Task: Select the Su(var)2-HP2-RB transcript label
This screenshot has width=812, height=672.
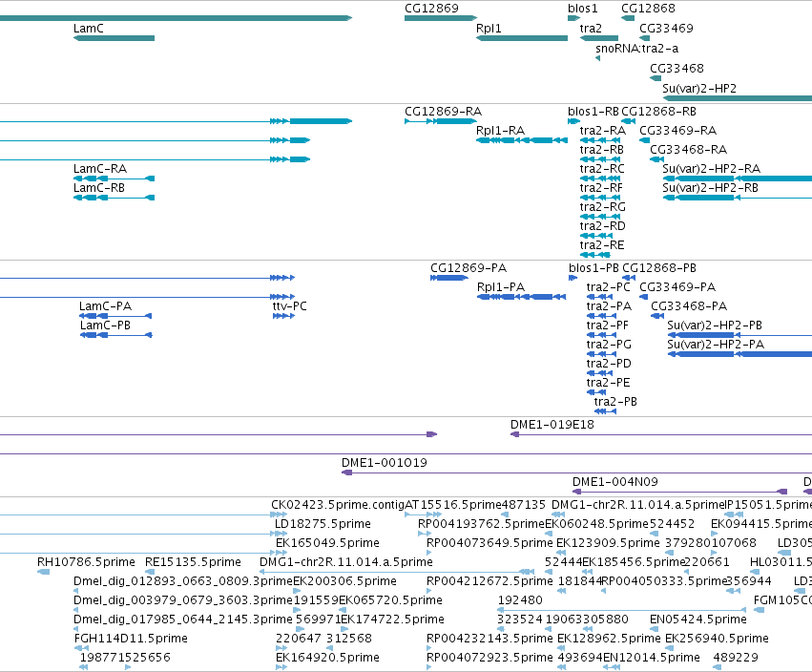Action: [710, 187]
